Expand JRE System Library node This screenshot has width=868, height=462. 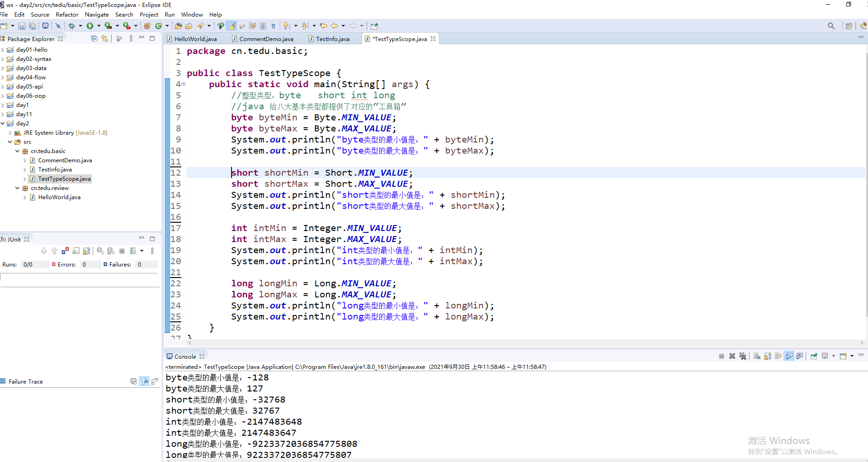(x=10, y=133)
